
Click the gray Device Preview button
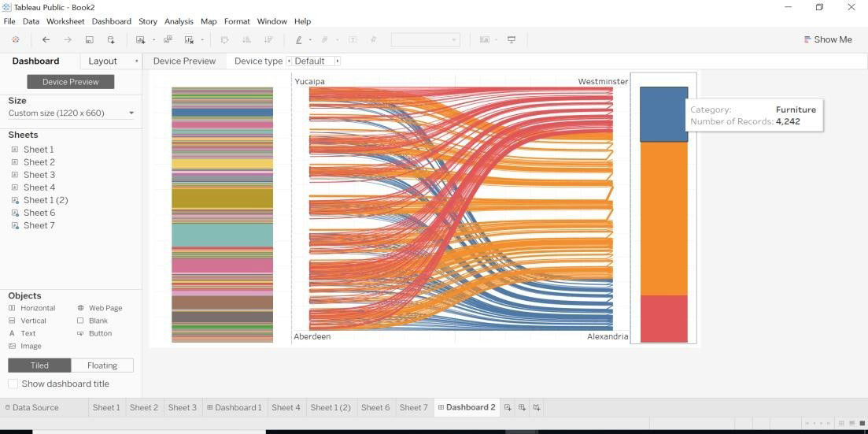tap(71, 81)
